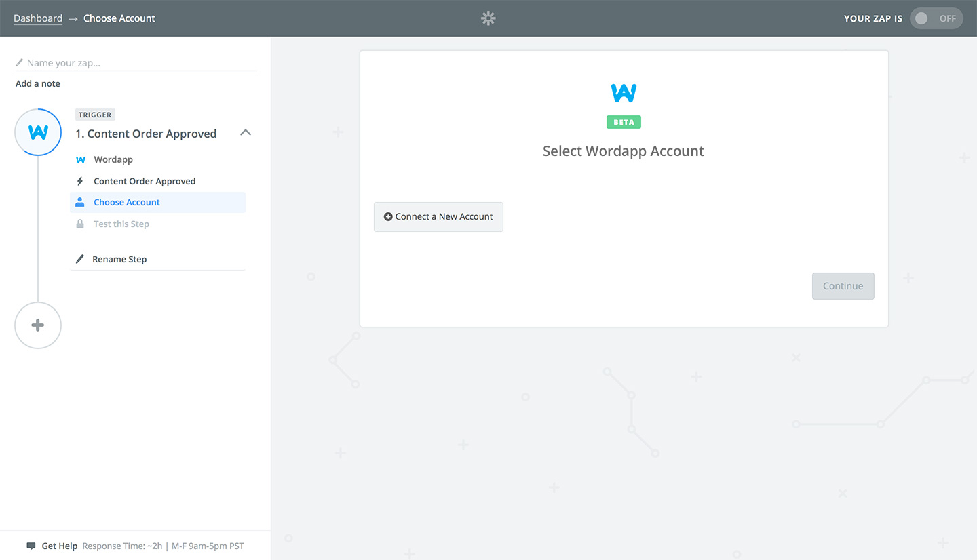Click the plus icon in Connect button
Viewport: 977px width, 560px height.
388,217
